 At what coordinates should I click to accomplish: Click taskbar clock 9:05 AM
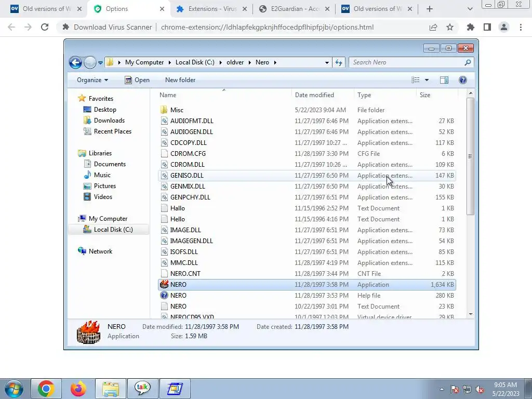click(506, 385)
